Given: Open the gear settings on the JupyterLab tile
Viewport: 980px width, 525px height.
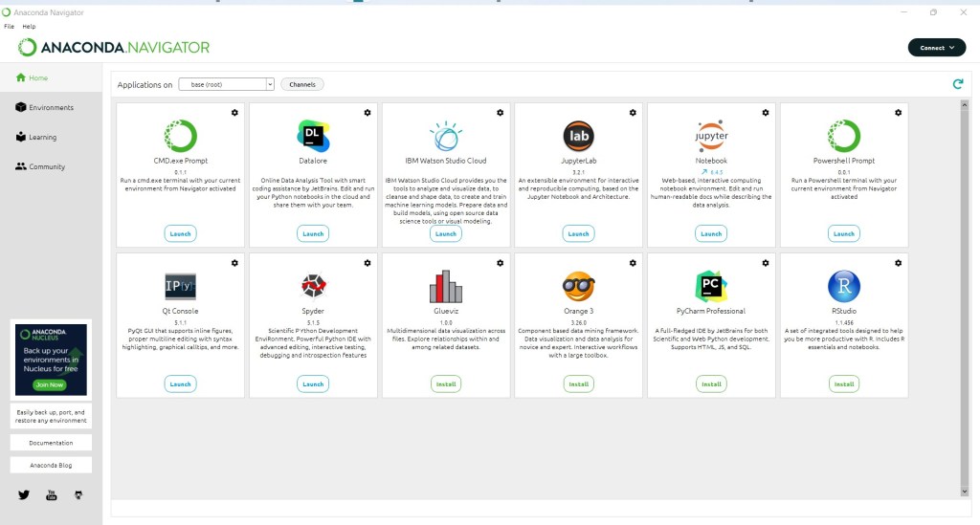Looking at the screenshot, I should pyautogui.click(x=634, y=113).
